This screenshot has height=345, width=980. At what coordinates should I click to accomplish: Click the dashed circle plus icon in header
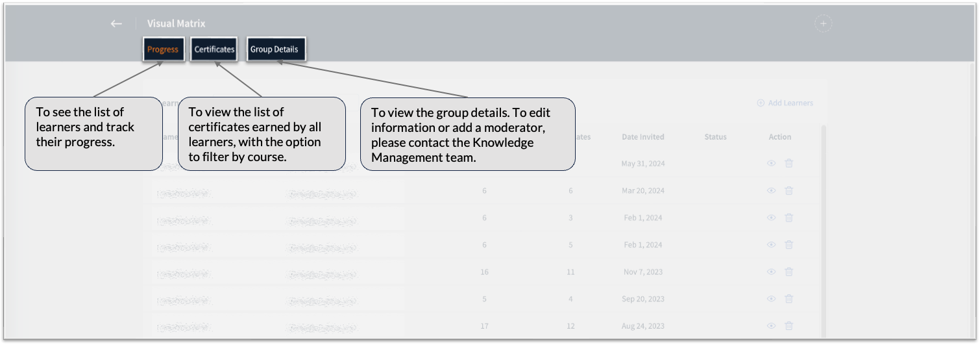pyautogui.click(x=823, y=23)
